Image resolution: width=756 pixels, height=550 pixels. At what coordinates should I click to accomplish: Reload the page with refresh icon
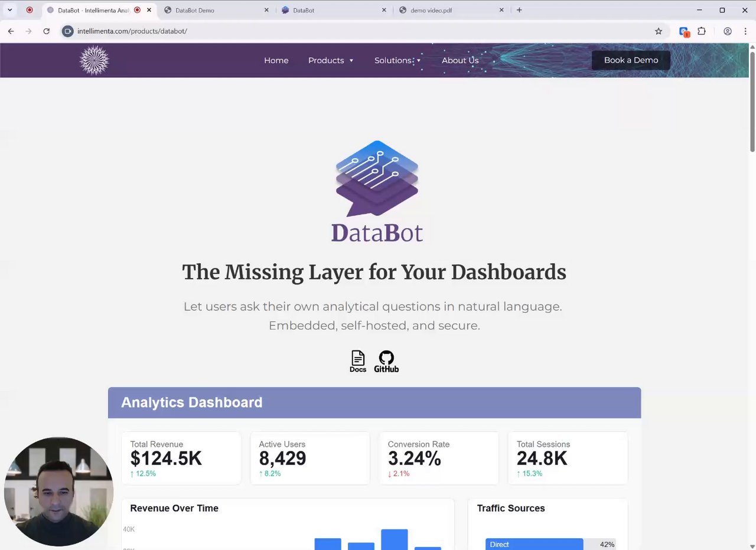point(46,31)
